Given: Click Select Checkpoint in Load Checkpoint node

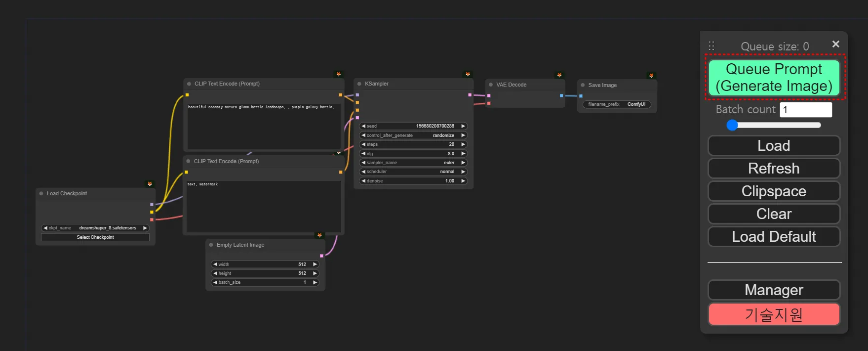Looking at the screenshot, I should point(95,237).
